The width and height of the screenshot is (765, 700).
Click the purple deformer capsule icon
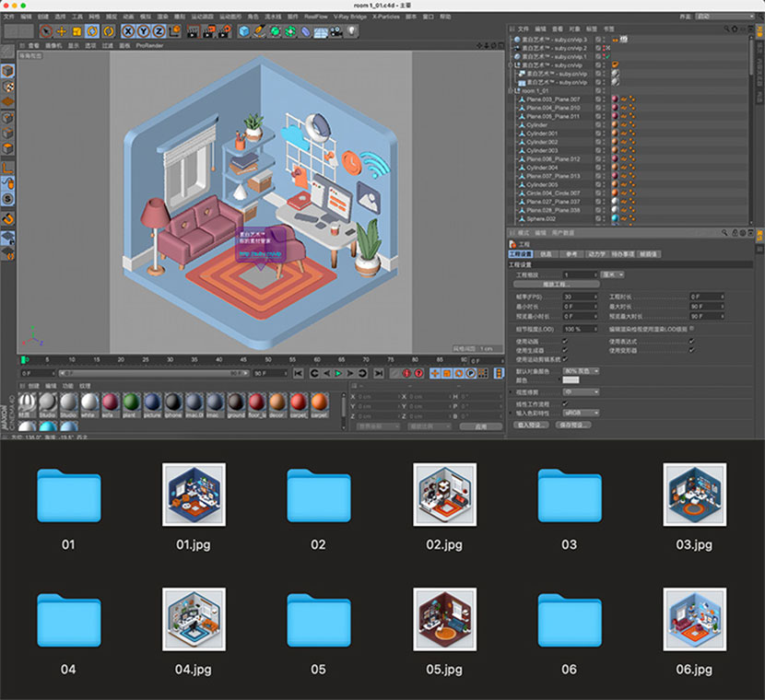pyautogui.click(x=305, y=31)
